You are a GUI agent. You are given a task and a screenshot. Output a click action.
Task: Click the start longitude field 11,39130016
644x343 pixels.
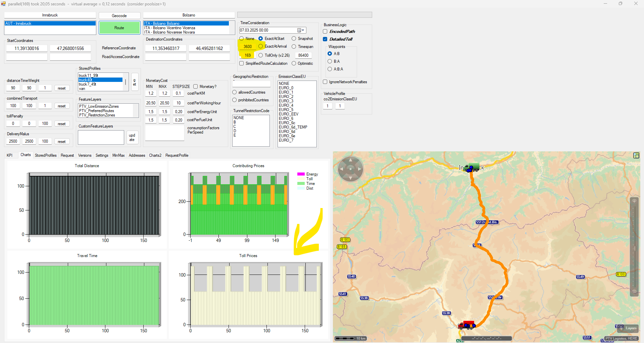(x=27, y=48)
